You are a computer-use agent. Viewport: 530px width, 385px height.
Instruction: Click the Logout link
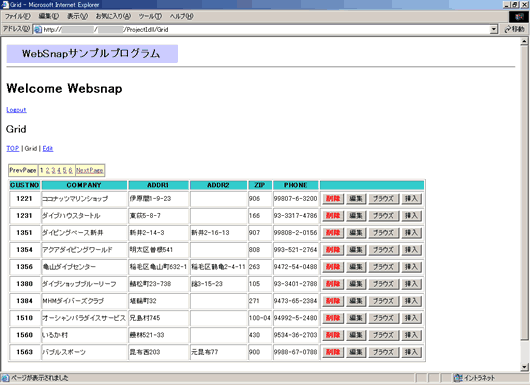(x=16, y=110)
